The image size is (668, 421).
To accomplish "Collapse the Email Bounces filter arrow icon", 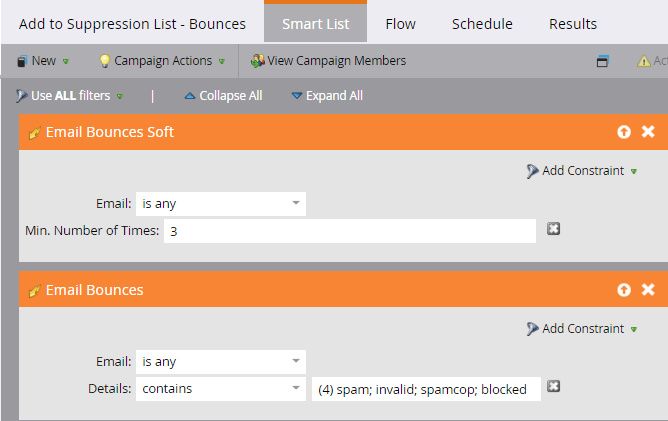I will tap(624, 290).
